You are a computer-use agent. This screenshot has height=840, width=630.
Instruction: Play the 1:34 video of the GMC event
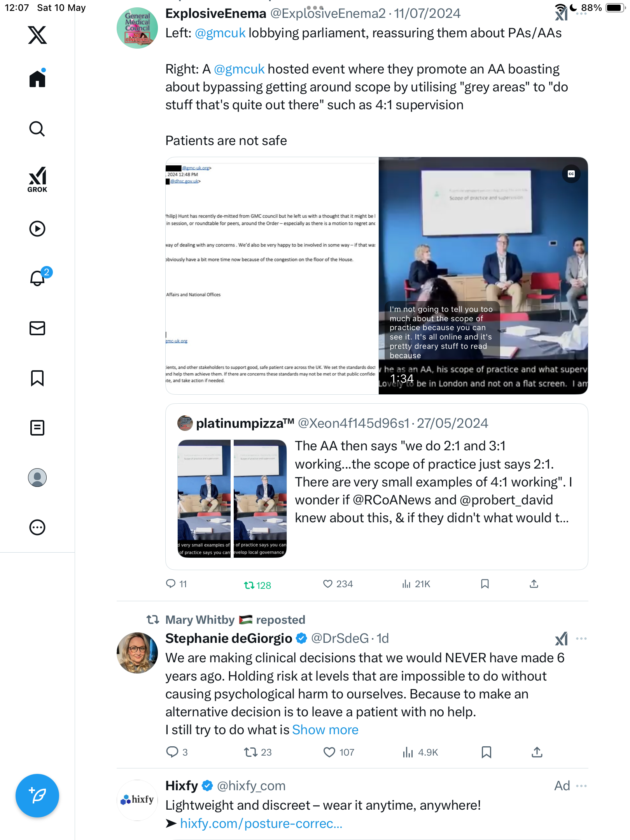(483, 276)
